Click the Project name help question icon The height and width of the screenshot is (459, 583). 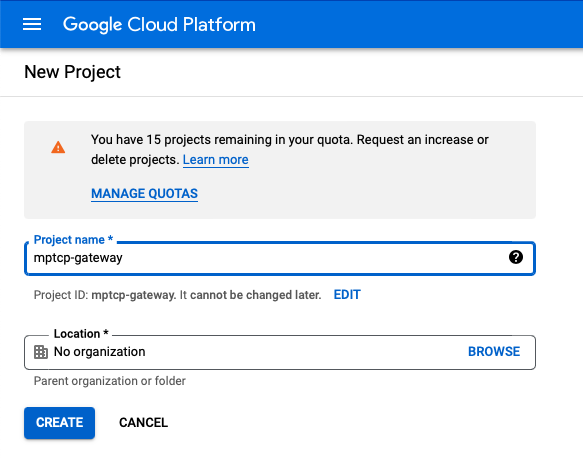pos(516,257)
